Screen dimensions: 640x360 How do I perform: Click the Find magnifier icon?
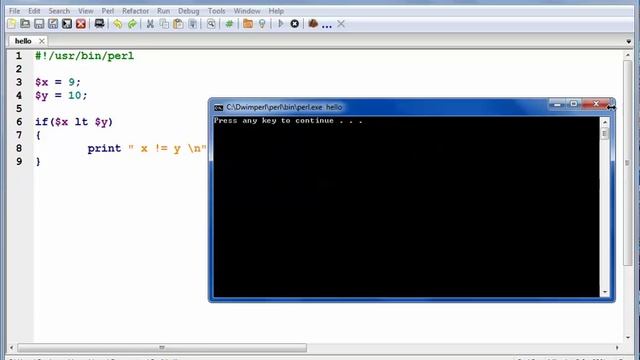click(211, 24)
